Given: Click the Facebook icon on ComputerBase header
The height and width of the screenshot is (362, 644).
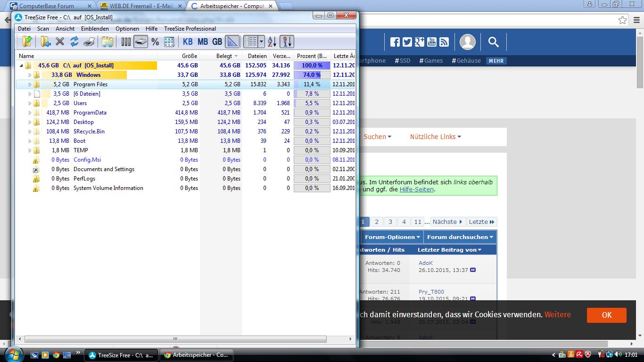Looking at the screenshot, I should coord(395,42).
